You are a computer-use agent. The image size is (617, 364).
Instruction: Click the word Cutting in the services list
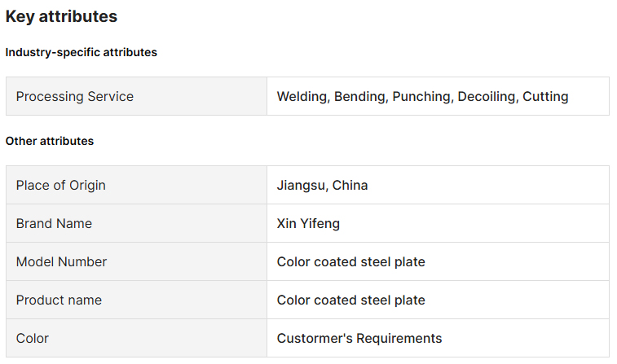click(545, 96)
